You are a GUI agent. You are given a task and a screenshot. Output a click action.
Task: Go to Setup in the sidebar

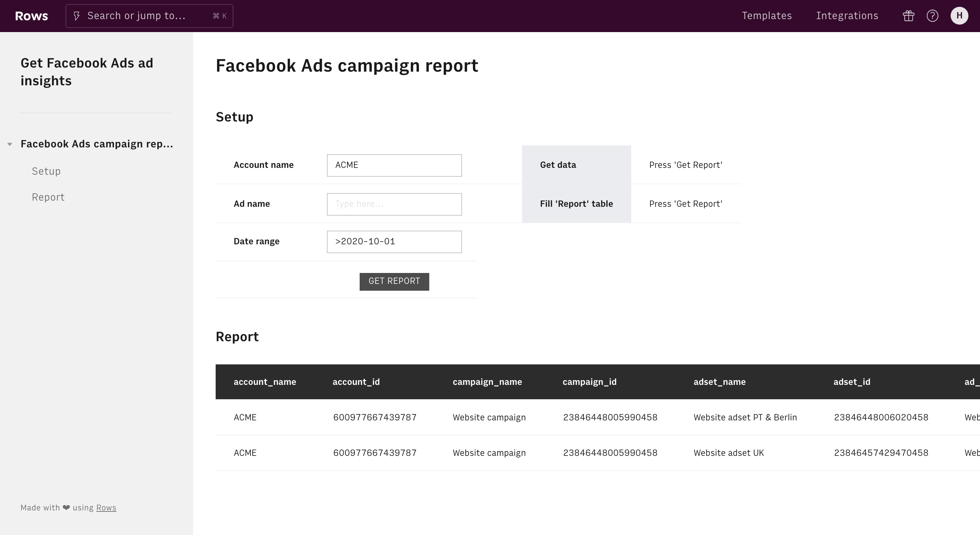[46, 171]
